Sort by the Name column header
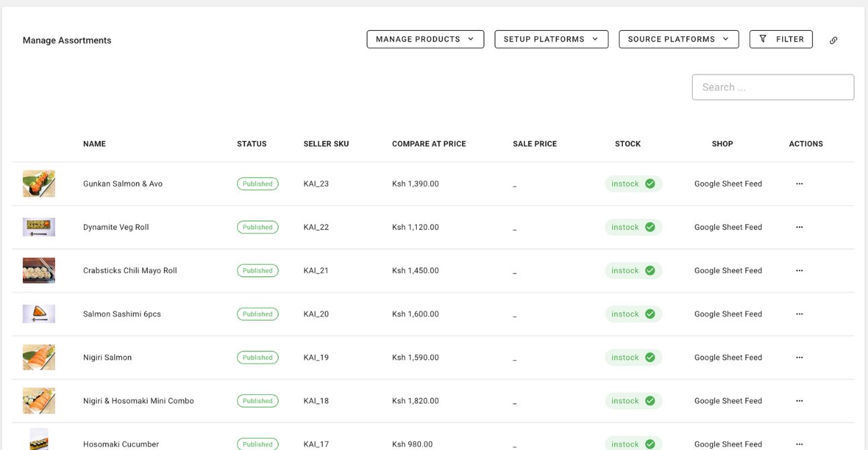Screen dimensions: 868x450 95,144
